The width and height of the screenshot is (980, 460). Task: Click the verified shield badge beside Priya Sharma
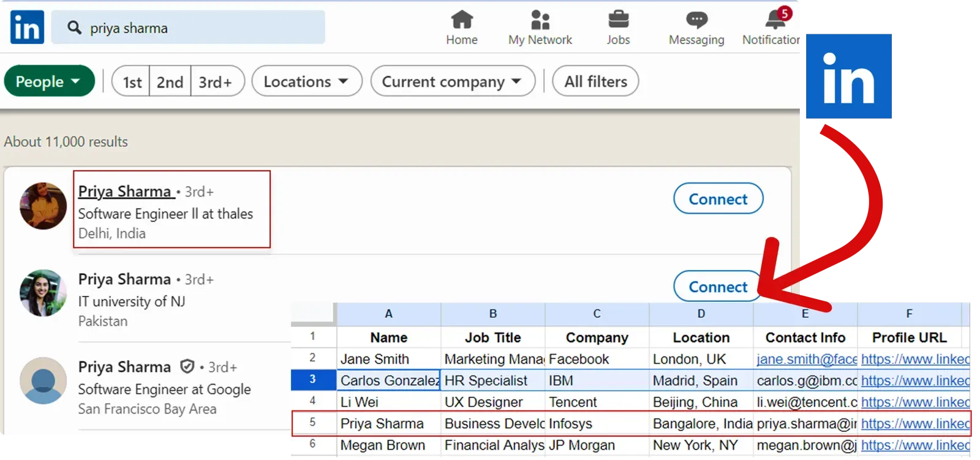[187, 366]
